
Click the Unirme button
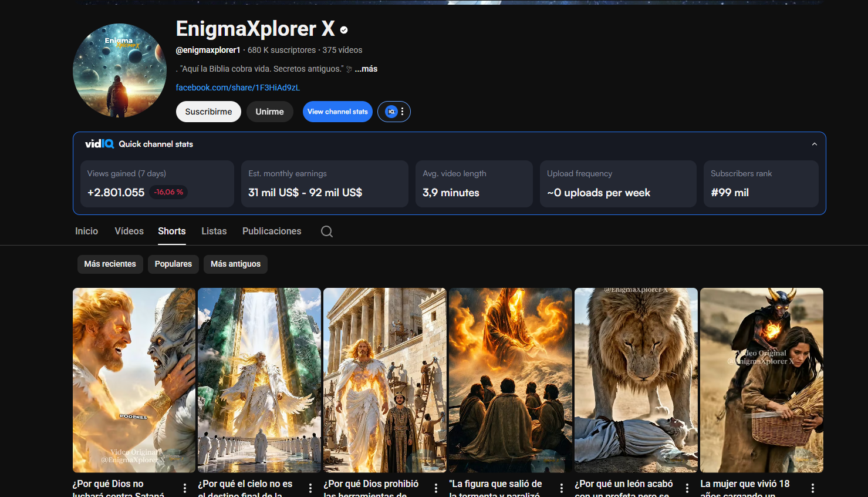click(x=270, y=112)
